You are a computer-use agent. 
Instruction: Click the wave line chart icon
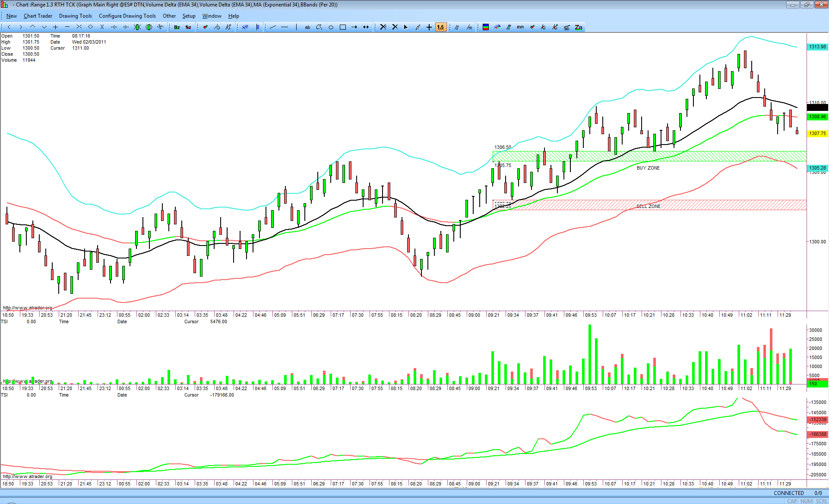[161, 27]
